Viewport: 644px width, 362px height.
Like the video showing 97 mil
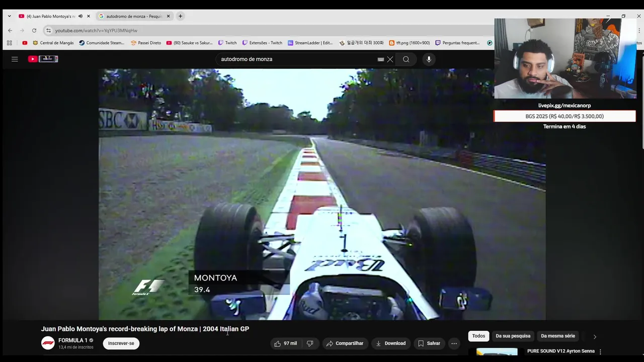(285, 343)
